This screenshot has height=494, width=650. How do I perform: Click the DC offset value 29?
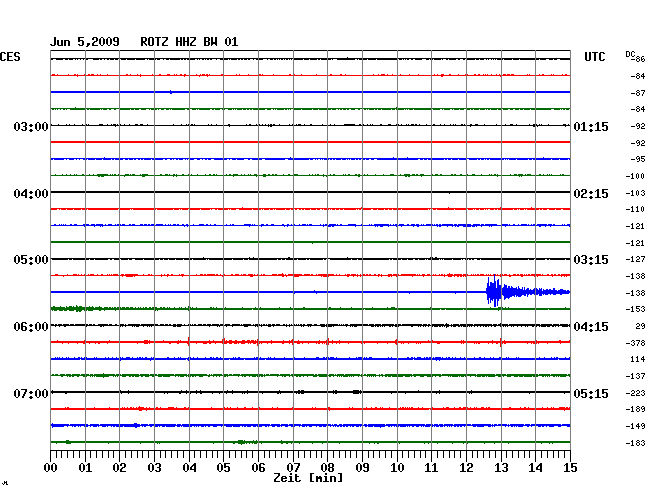tap(640, 326)
